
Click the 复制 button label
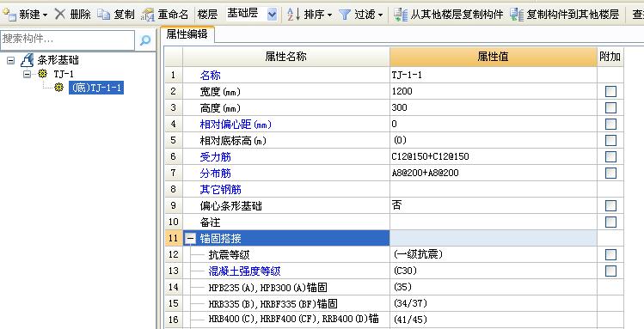pyautogui.click(x=124, y=15)
